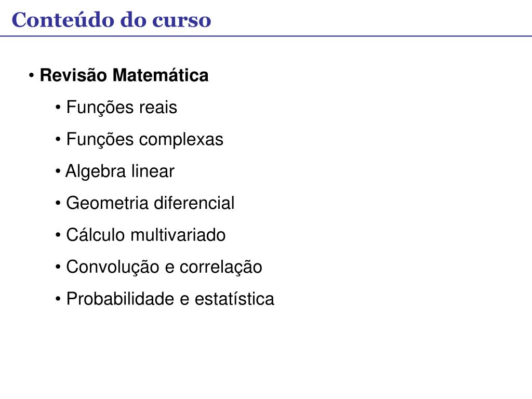Click the "Cálculo multivariado" list item
This screenshot has width=532, height=399.
(x=146, y=235)
